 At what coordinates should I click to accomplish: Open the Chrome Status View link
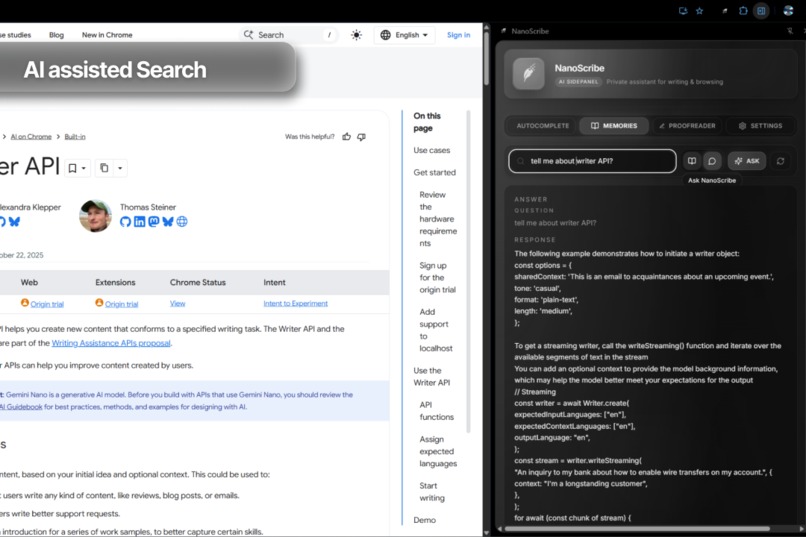pyautogui.click(x=177, y=304)
